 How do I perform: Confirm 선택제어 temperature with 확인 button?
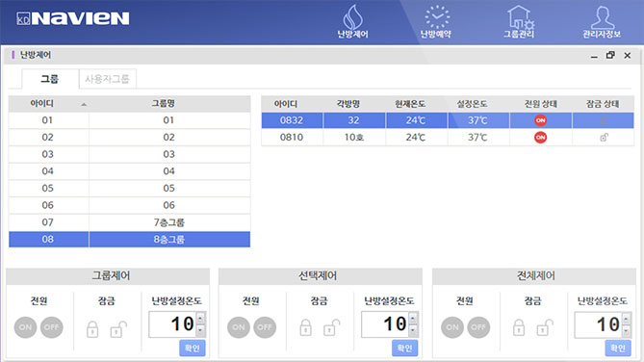point(405,348)
